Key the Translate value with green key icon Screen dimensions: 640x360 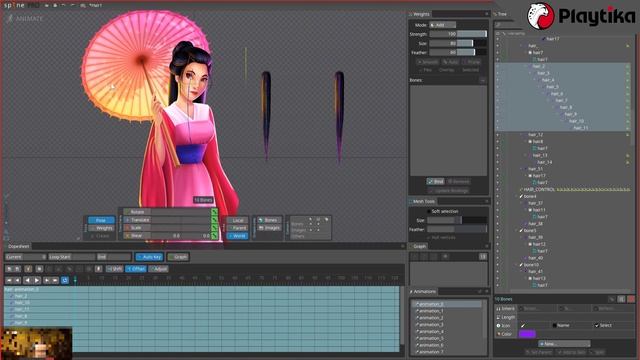[x=214, y=220]
